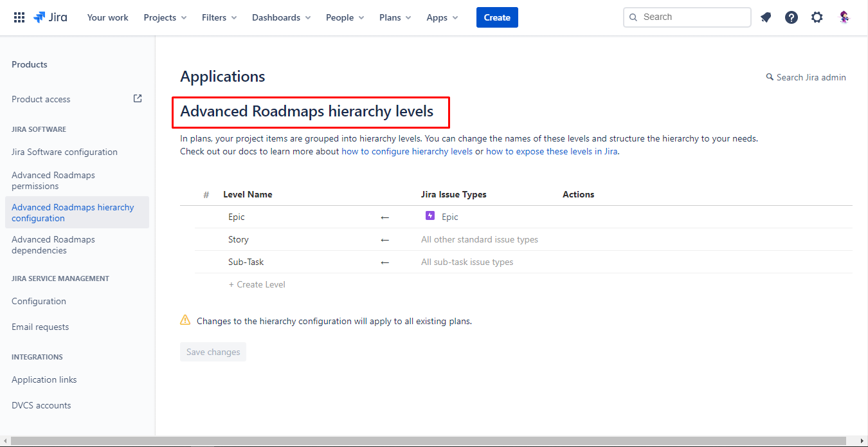
Task: Open the help question mark icon
Action: pos(791,17)
